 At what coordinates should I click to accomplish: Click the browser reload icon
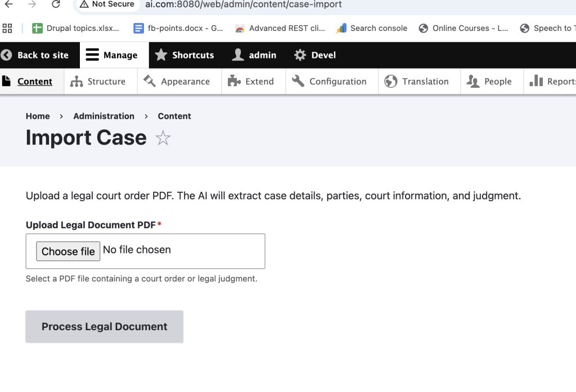56,4
